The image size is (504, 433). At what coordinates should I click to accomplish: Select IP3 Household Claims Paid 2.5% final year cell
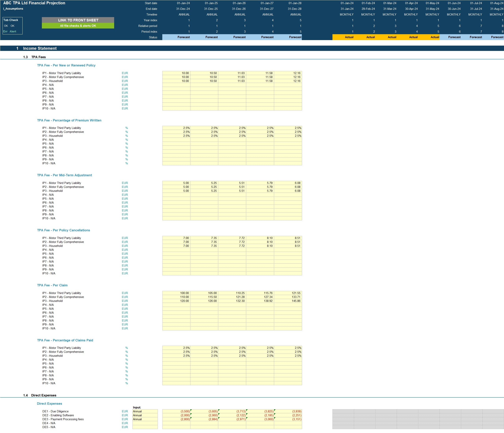288,356
